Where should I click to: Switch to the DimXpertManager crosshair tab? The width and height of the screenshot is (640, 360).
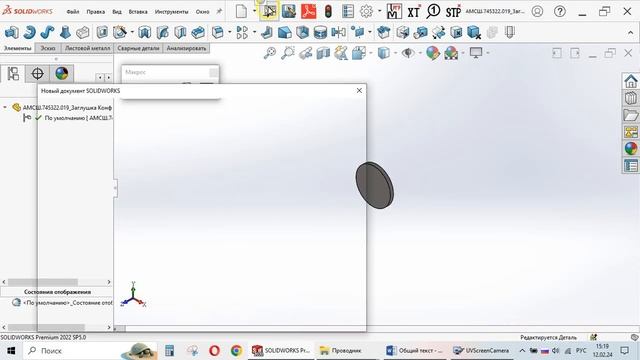[x=38, y=73]
